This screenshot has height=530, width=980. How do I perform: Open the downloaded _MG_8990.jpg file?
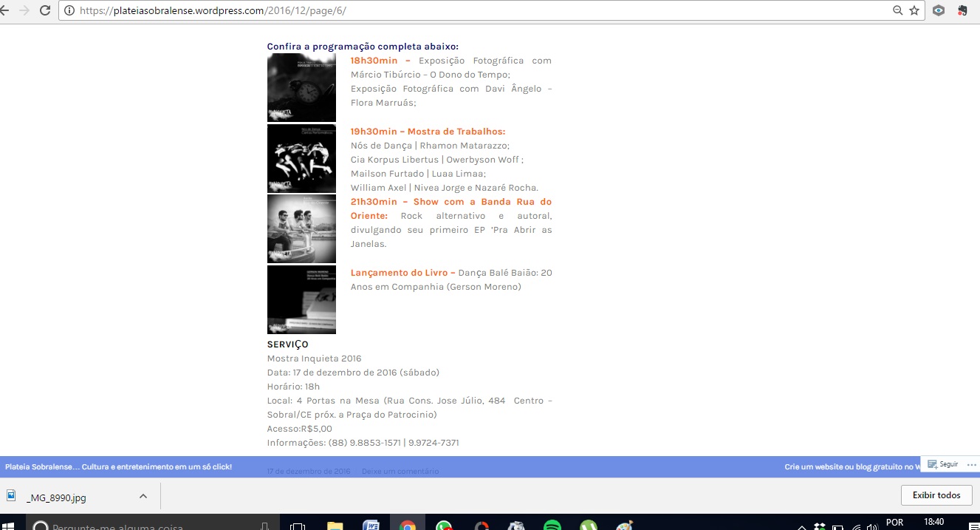click(55, 497)
